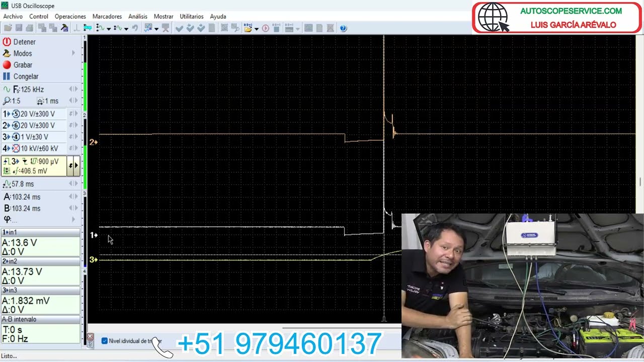Adjust the 1:5 zoom / 1 ms arrows
This screenshot has width=644, height=362.
coord(73,101)
